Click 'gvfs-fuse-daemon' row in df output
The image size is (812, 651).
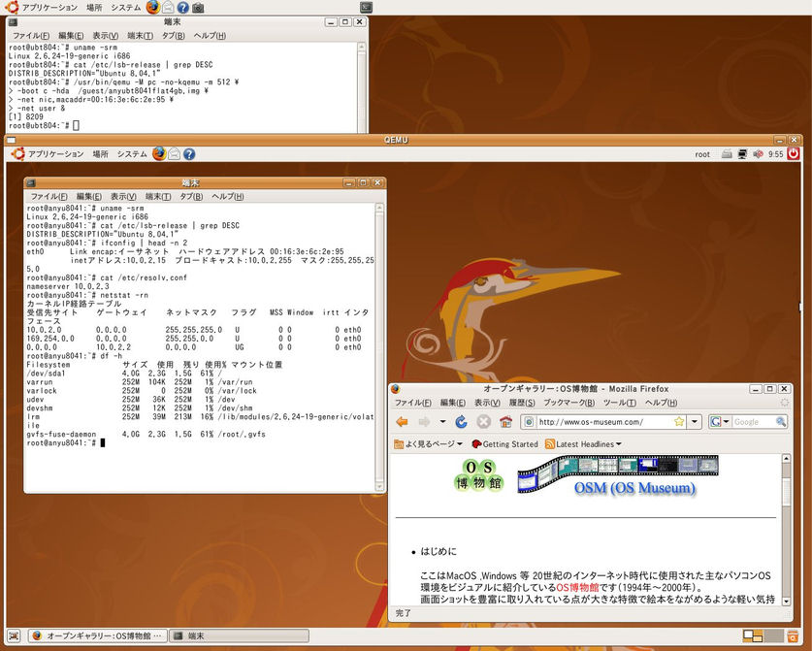pos(146,434)
